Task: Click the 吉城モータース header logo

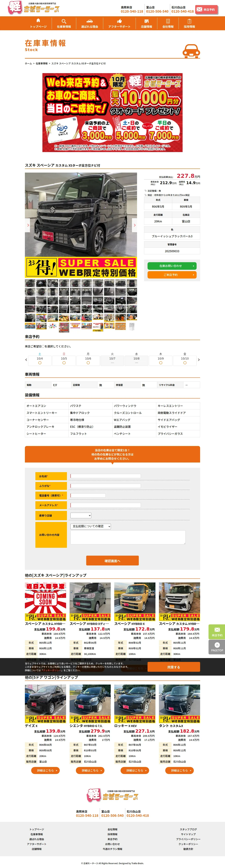Action: click(x=33, y=8)
